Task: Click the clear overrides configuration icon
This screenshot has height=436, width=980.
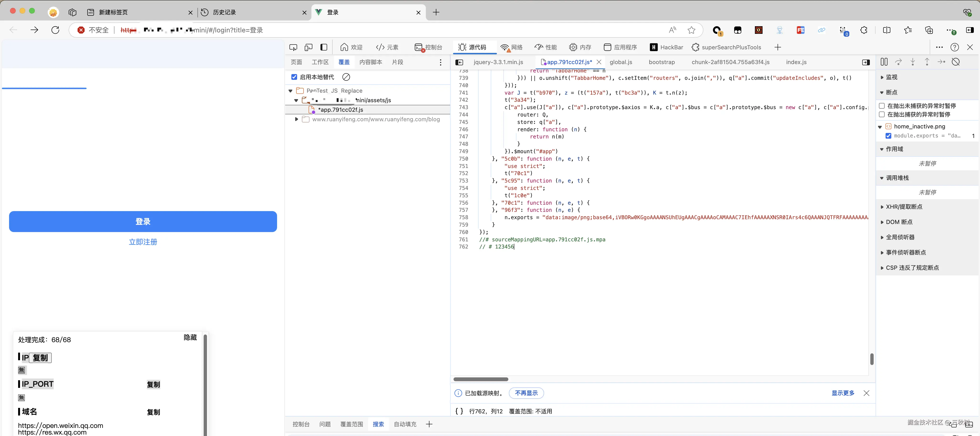Action: (346, 77)
